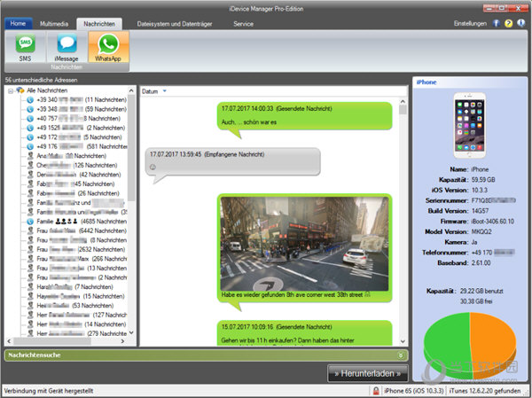Click the 17.07.2017 13:59:45 received message bubble
The image size is (532, 398).
pos(232,161)
